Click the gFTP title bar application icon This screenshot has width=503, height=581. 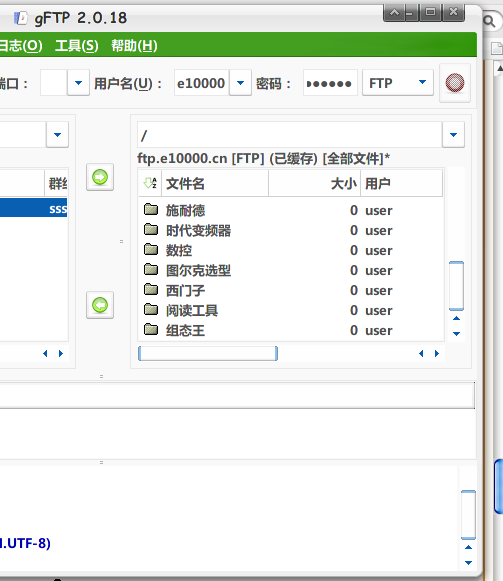20,18
